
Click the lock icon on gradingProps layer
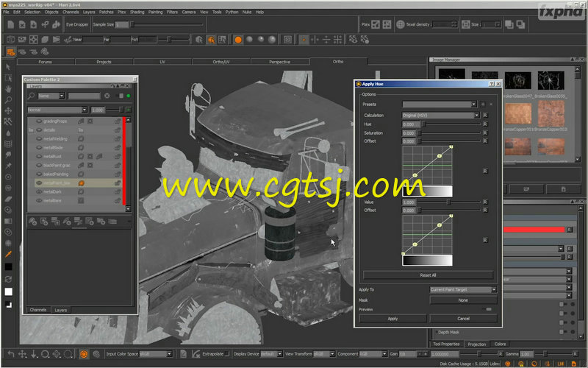117,121
